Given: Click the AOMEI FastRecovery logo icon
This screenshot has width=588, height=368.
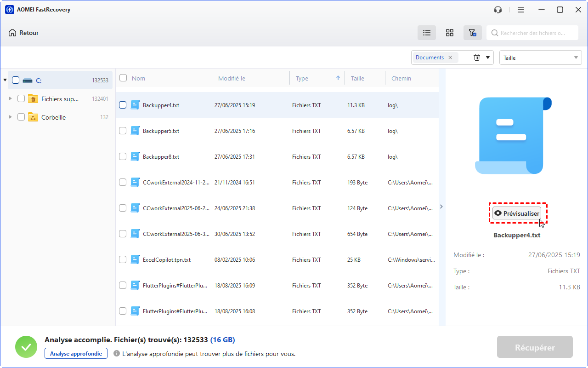Looking at the screenshot, I should point(10,10).
